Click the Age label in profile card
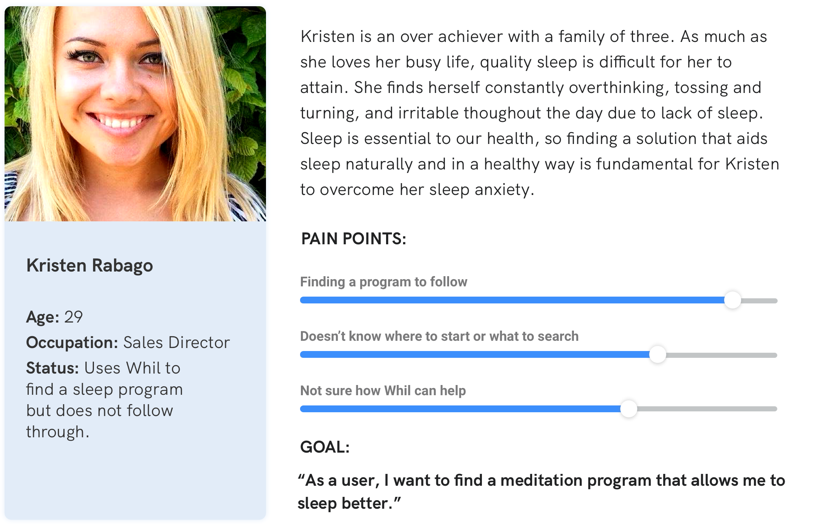813x526 pixels. pyautogui.click(x=43, y=317)
